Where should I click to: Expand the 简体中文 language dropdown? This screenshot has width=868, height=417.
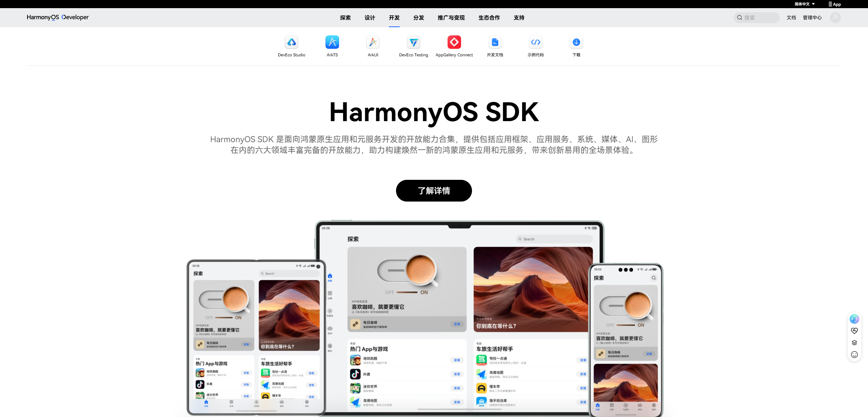click(x=804, y=4)
